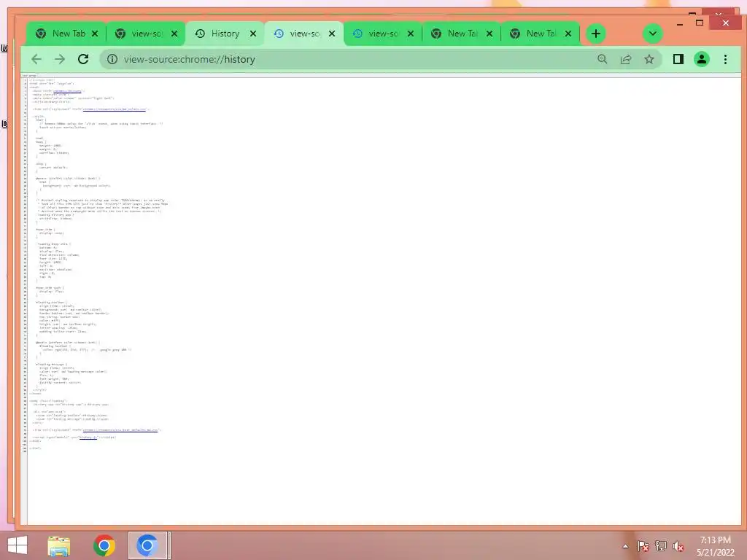
Task: Switch to the History tab
Action: [225, 34]
